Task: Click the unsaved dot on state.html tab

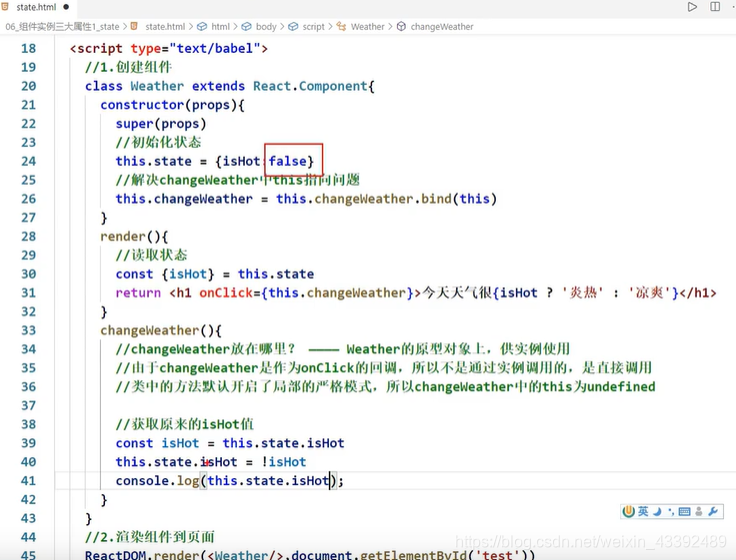Action: pyautogui.click(x=66, y=7)
